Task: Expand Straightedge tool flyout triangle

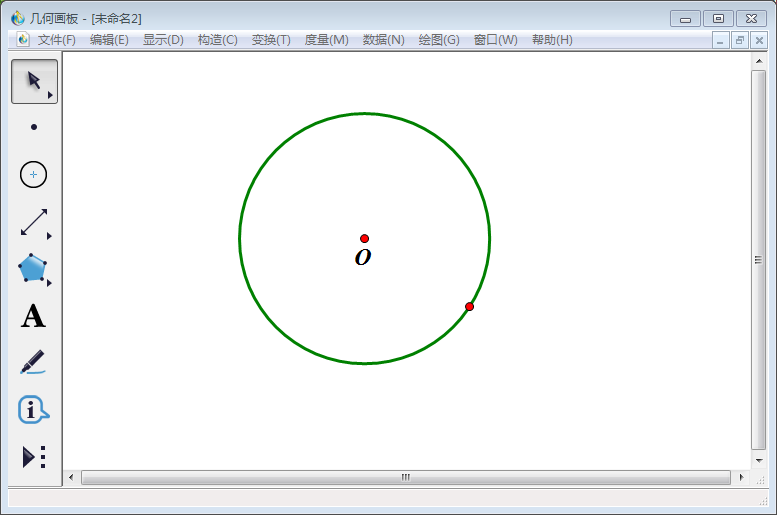Action: point(49,236)
